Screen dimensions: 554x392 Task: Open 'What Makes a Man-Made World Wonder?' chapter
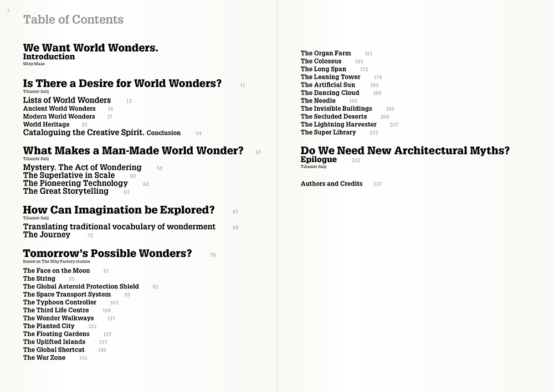[133, 151]
